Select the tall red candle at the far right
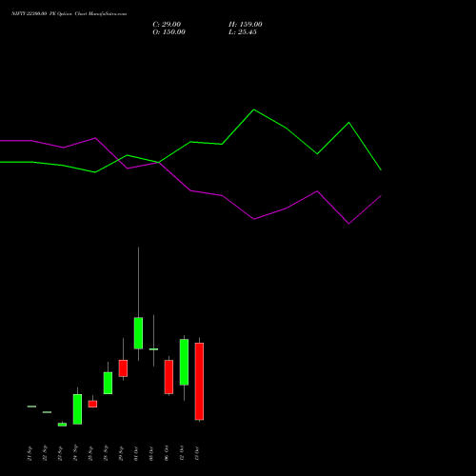The width and height of the screenshot is (476, 476). click(x=199, y=381)
